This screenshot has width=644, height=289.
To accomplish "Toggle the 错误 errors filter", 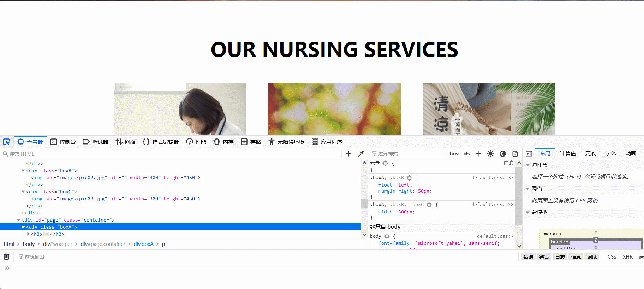I will coord(528,257).
